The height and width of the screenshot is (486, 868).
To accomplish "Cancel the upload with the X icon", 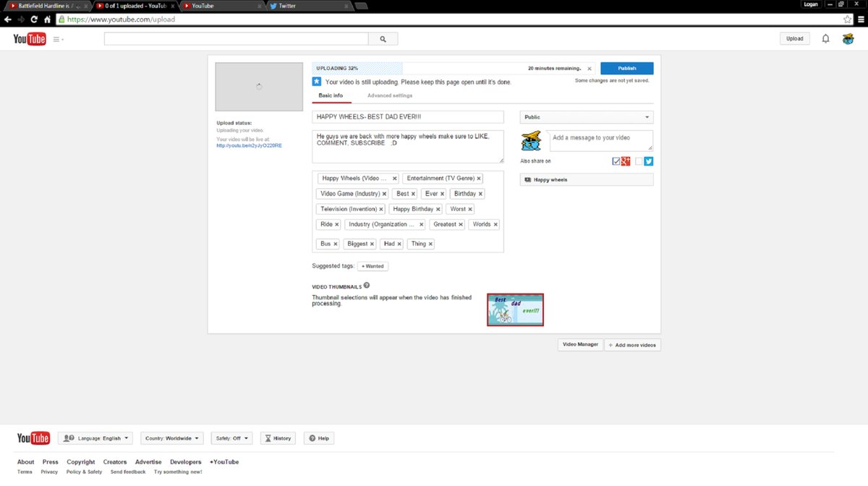I will [589, 69].
